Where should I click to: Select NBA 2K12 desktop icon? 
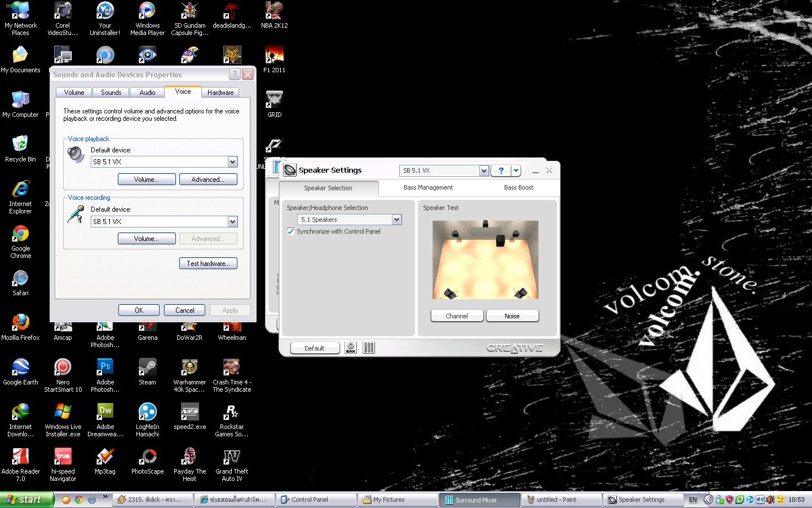(275, 15)
